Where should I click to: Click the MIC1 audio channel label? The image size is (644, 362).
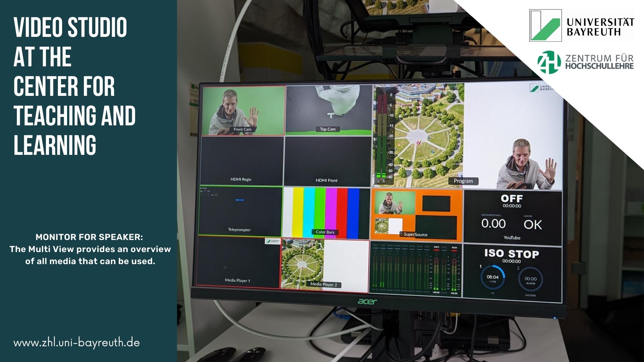436,247
